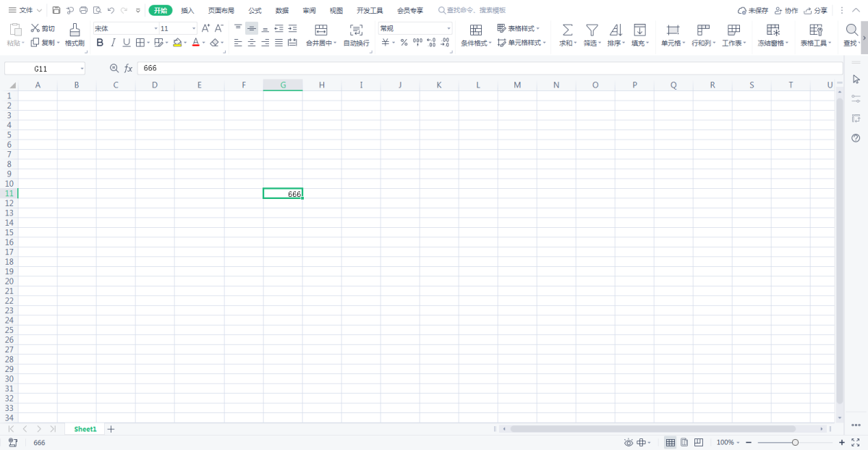Click the zoom slider handle
Image resolution: width=868 pixels, height=450 pixels.
tap(795, 442)
